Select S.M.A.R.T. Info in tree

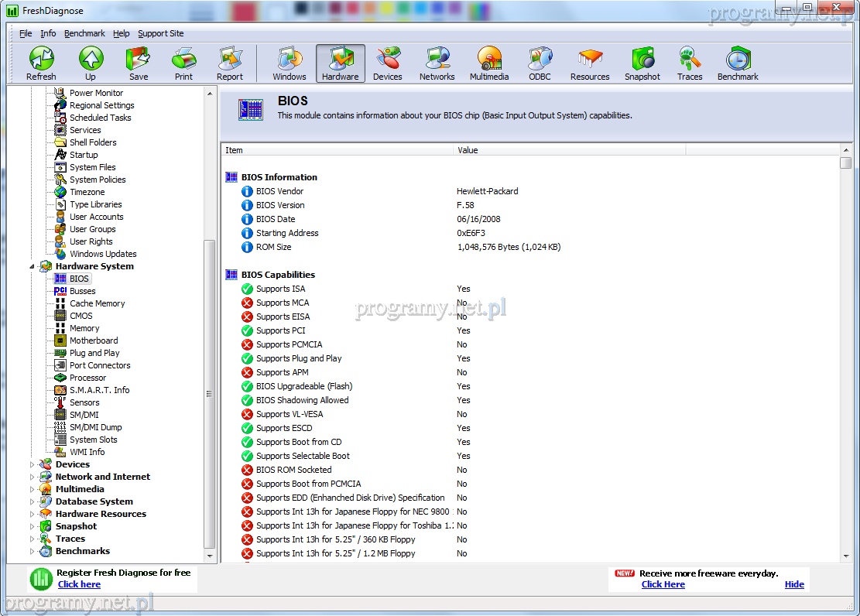(99, 390)
